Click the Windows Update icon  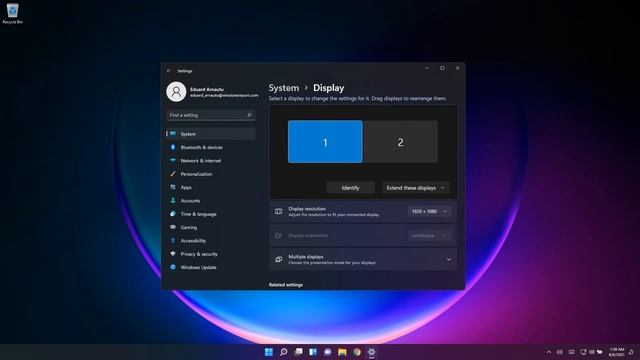click(x=173, y=267)
